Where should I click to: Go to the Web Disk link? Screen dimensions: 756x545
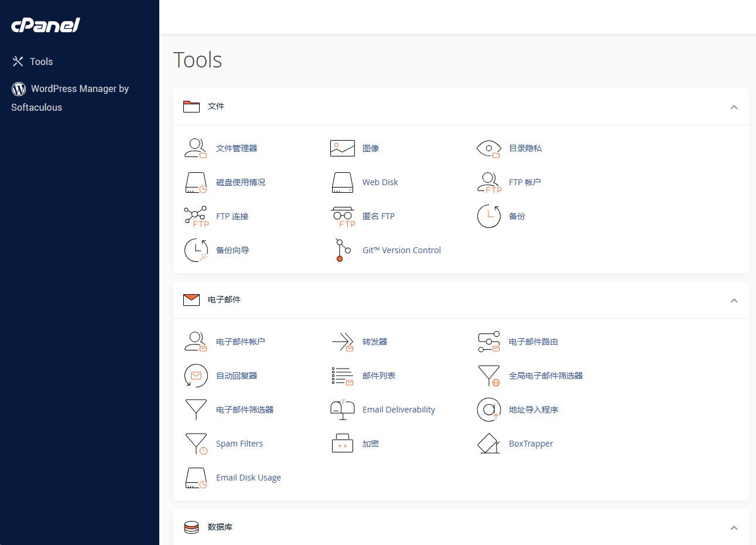point(380,182)
